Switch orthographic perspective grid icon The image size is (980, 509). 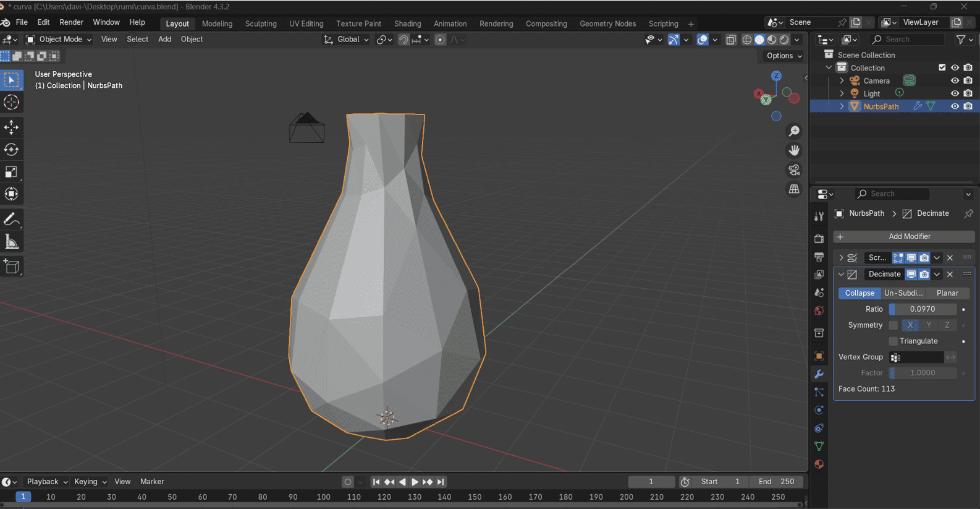coord(794,189)
